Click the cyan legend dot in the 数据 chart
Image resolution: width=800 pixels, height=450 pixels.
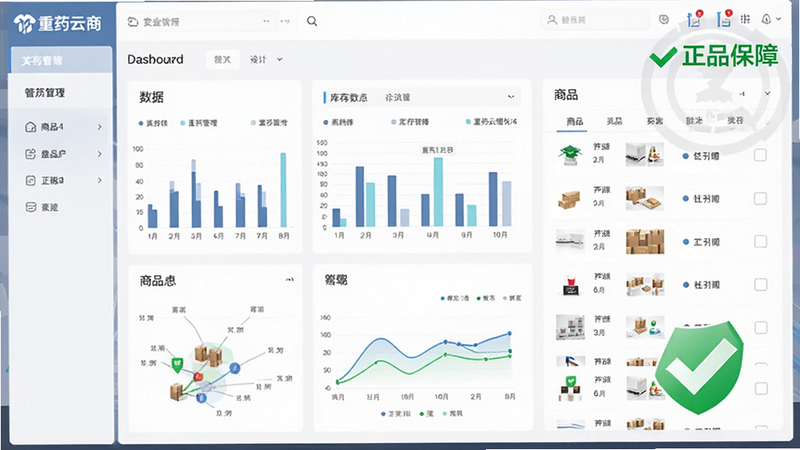[183, 123]
